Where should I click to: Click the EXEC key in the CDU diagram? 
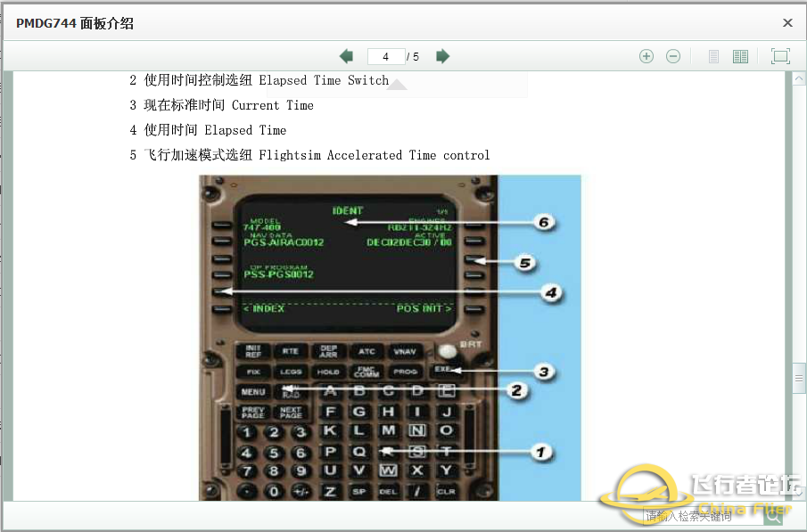point(442,370)
